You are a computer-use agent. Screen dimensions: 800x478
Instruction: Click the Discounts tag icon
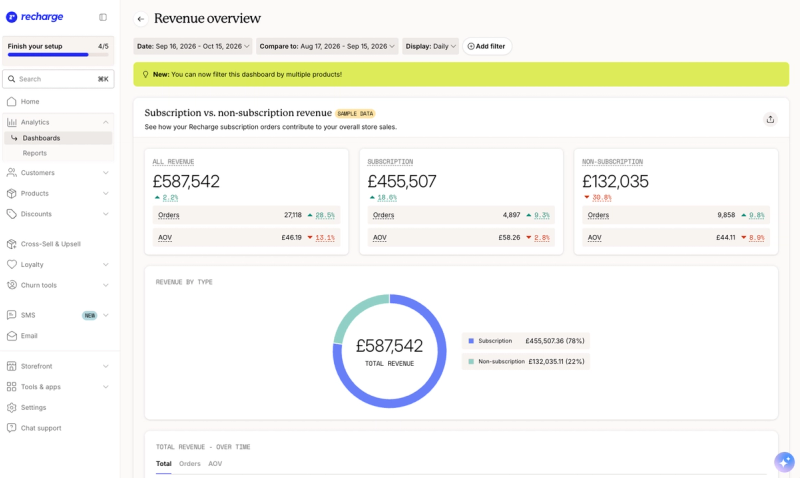point(11,214)
